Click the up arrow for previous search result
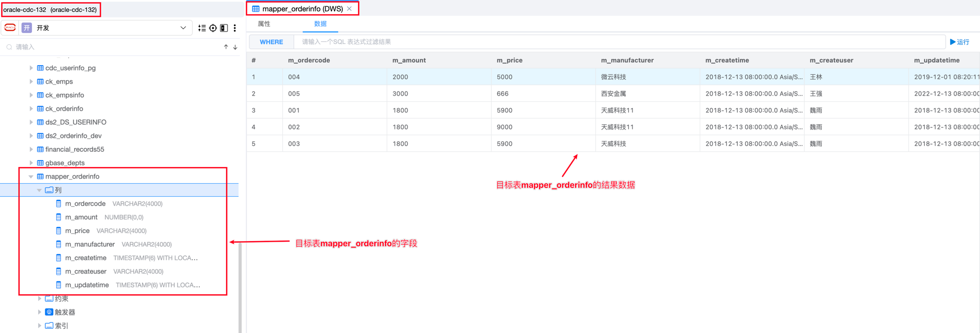Viewport: 980px width, 333px height. 226,47
